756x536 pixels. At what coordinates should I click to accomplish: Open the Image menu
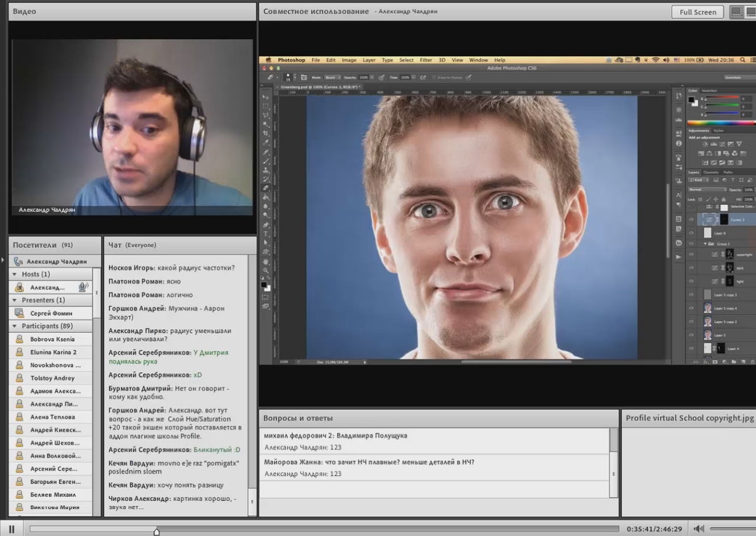(x=349, y=60)
